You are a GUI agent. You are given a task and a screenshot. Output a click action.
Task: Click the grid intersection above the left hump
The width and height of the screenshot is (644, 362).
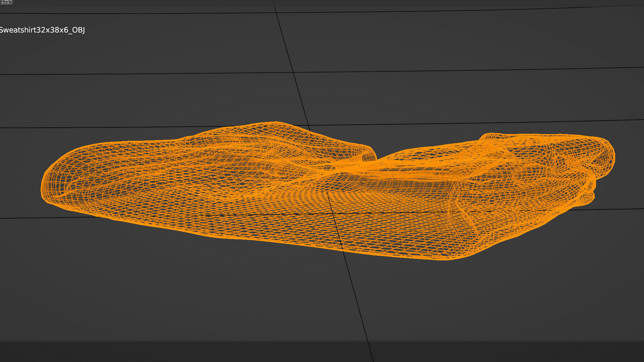308,126
